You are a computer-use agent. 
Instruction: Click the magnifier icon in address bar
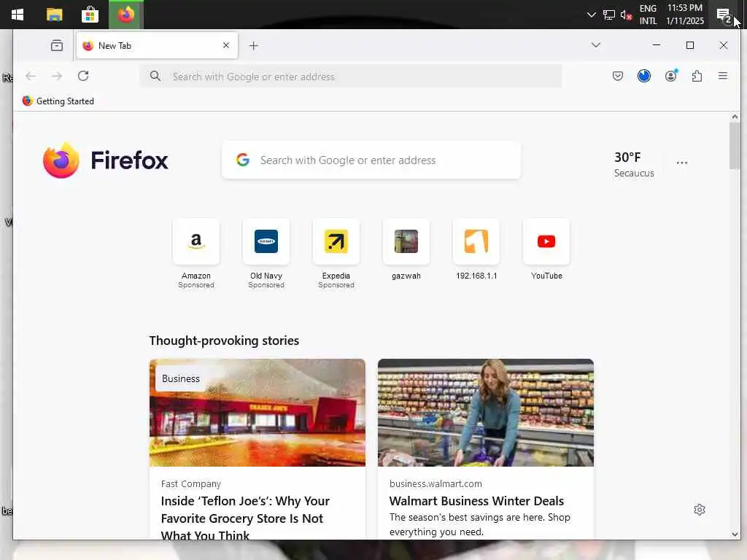coord(155,76)
